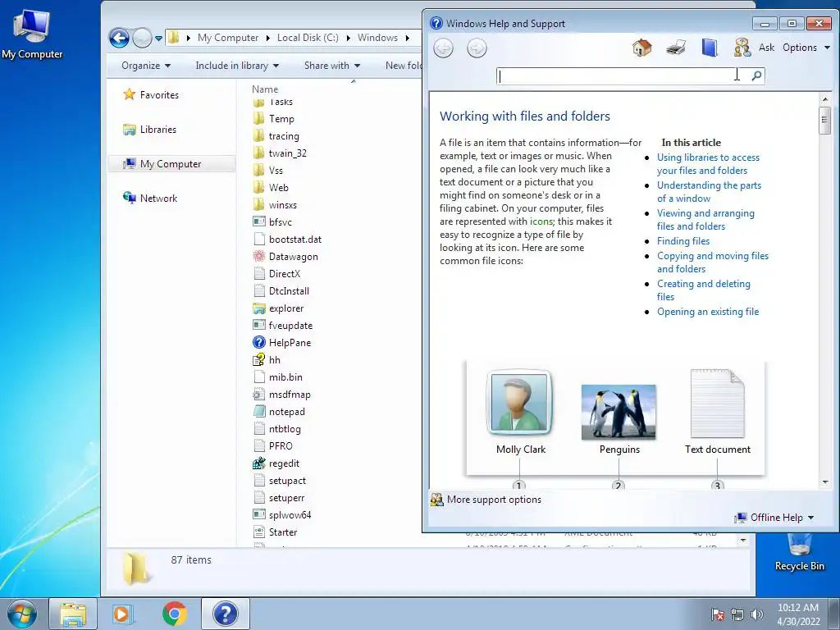Viewport: 840px width, 630px height.
Task: Click the Help content scrollbar thumb
Action: 825,121
